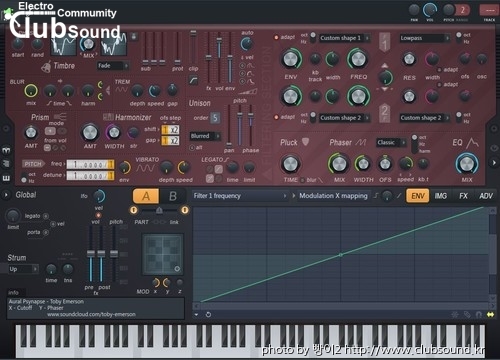This screenshot has width=500, height=360.
Task: Click the lock icon beside timbre 2
Action: point(134,36)
